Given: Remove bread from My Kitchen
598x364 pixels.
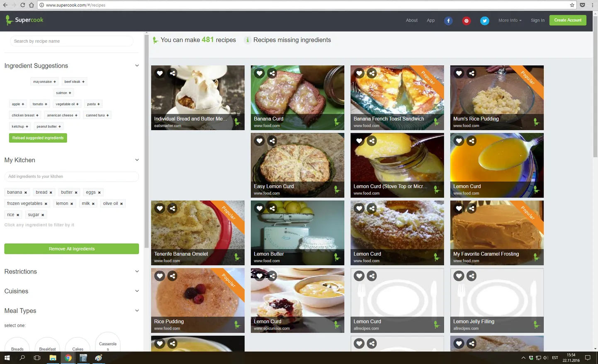Looking at the screenshot, I should [51, 192].
